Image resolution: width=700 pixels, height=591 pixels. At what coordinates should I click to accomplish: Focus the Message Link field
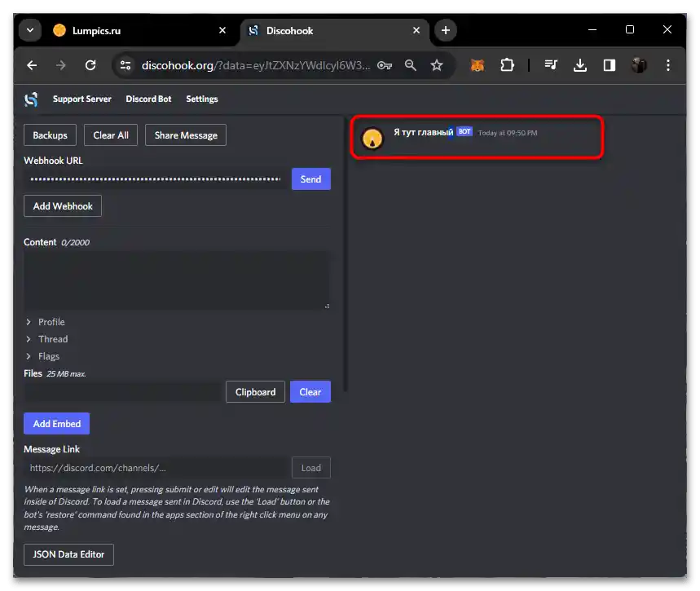pos(156,468)
